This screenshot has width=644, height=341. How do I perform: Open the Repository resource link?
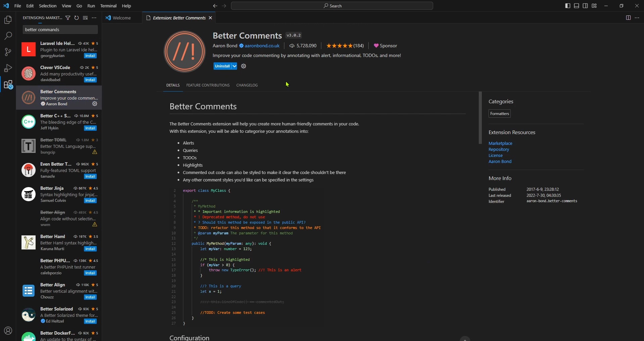499,150
